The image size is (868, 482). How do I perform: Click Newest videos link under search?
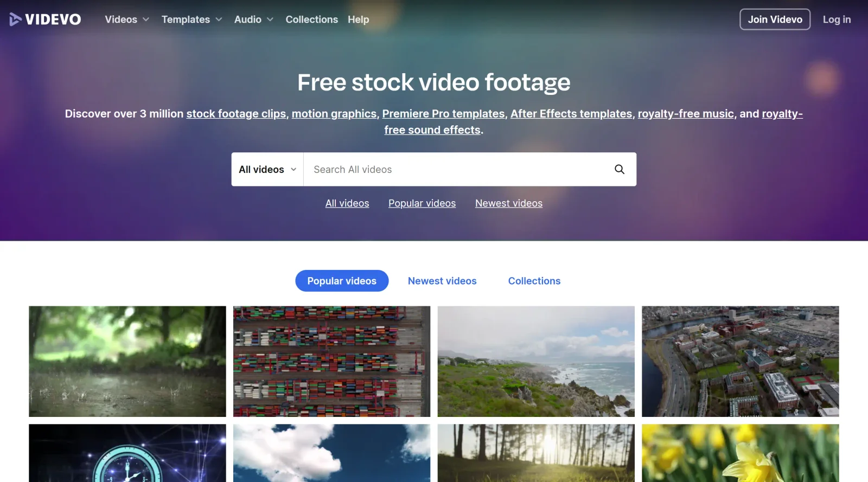click(509, 203)
